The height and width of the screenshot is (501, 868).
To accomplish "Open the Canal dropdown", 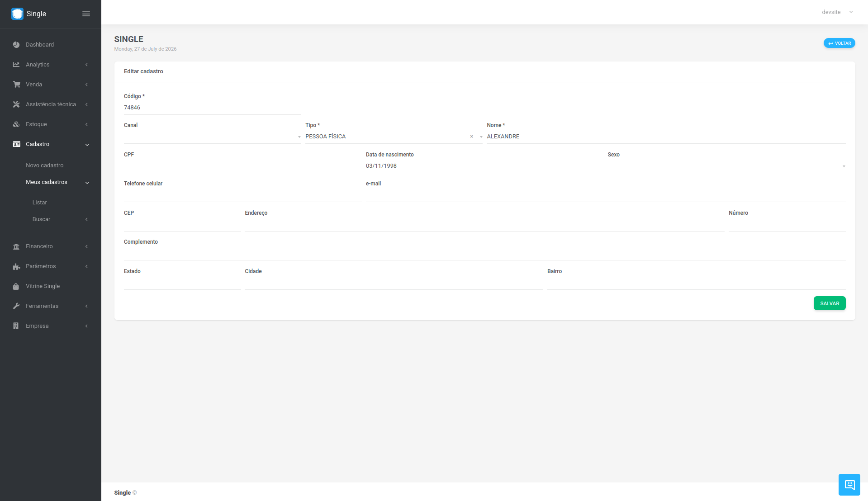I will [x=212, y=137].
